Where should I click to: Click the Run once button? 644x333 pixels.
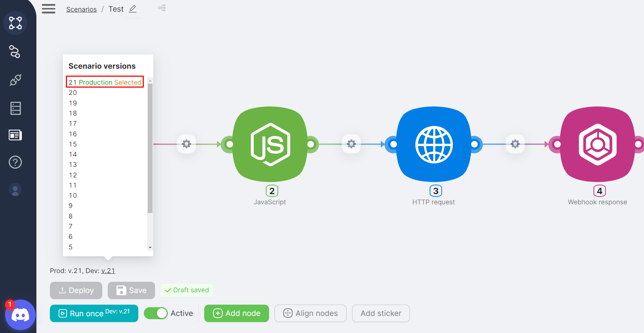pyautogui.click(x=94, y=313)
